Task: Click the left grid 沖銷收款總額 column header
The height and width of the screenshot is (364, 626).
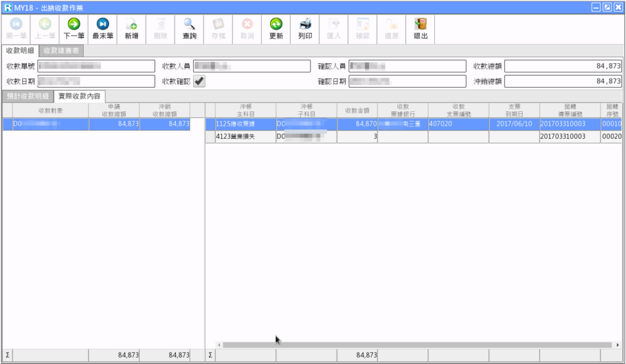Action: [x=165, y=111]
